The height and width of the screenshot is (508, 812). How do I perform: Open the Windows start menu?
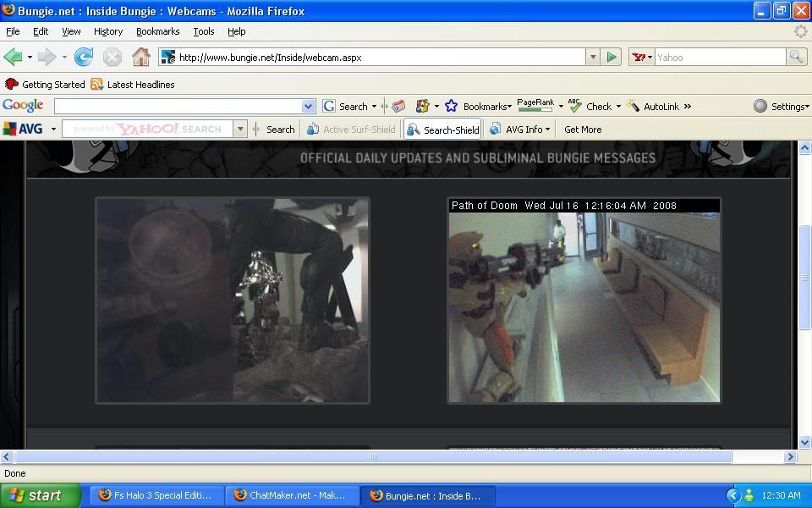coord(40,495)
